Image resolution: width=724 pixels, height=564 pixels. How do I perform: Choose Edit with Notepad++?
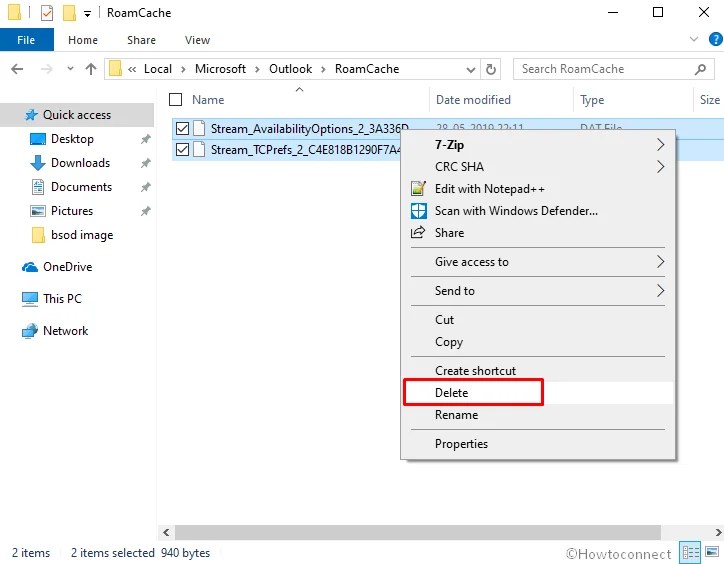[x=538, y=188]
